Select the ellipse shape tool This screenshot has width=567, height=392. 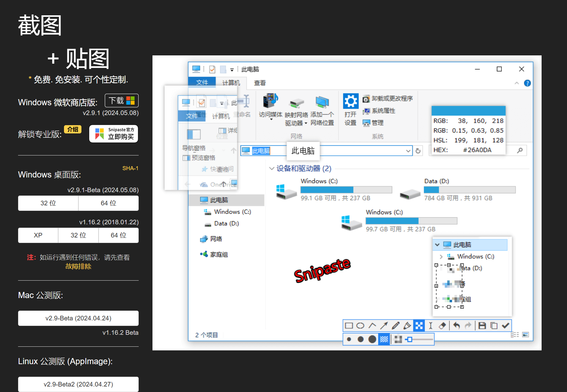coord(360,326)
